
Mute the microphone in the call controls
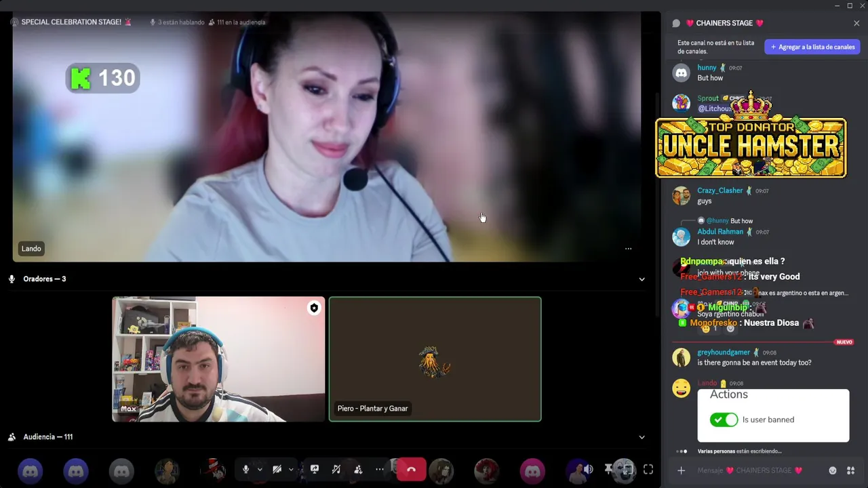click(x=245, y=469)
